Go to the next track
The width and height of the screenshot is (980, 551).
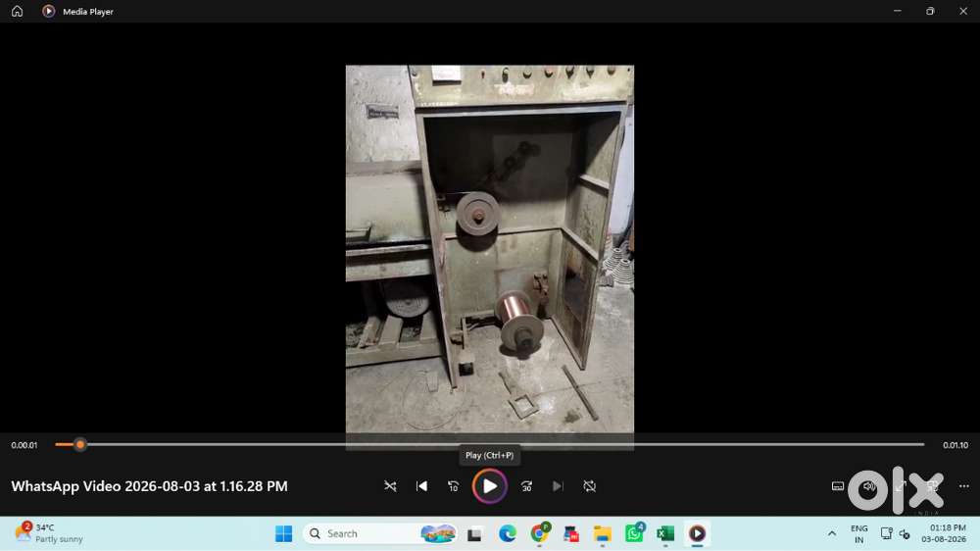558,486
